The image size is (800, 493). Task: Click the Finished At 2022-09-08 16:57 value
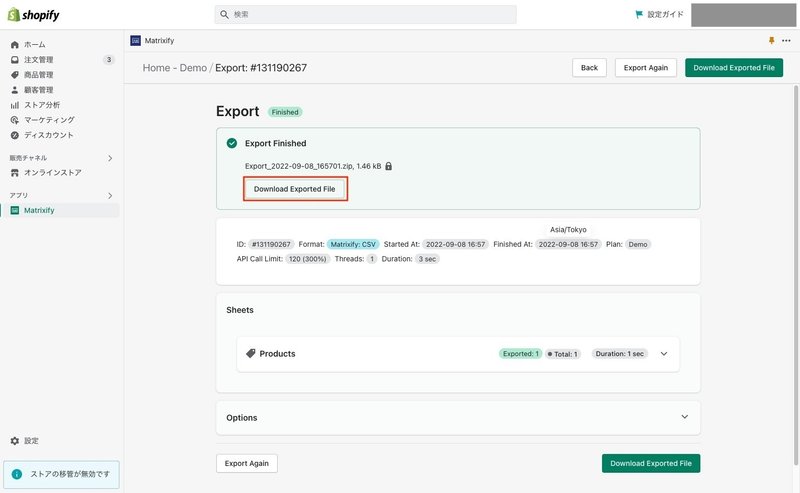pos(568,244)
